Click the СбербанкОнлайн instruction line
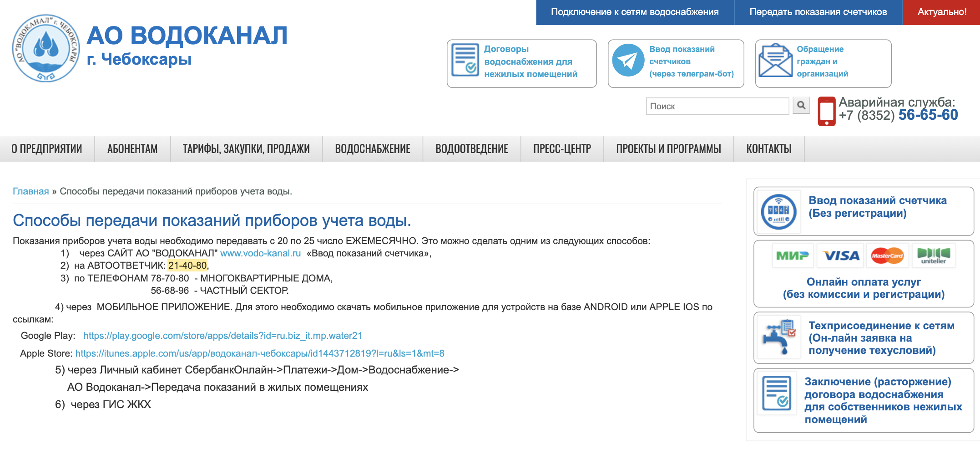 click(257, 370)
